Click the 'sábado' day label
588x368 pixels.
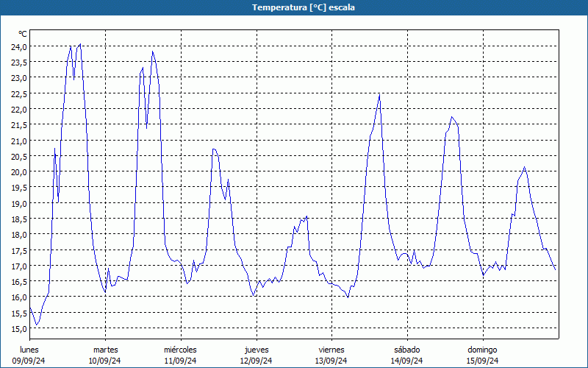(x=407, y=350)
